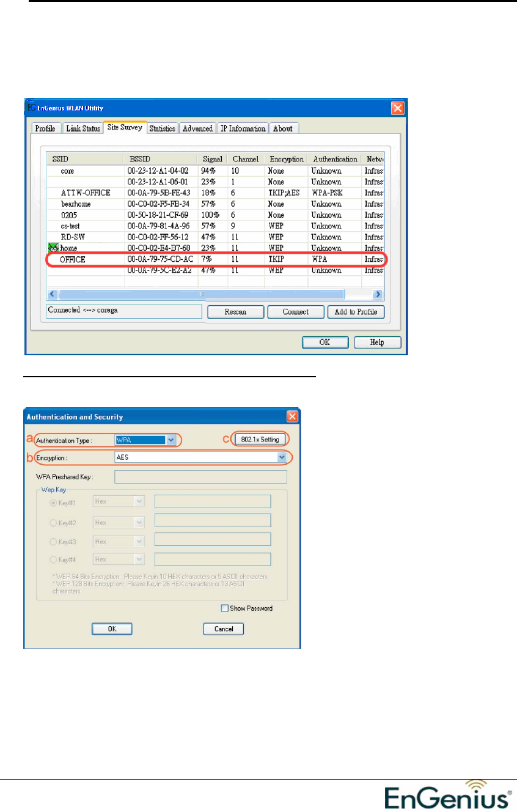Click BSSID 00-23-12-A1-06-01 entry
The image size is (517, 812).
tap(158, 182)
